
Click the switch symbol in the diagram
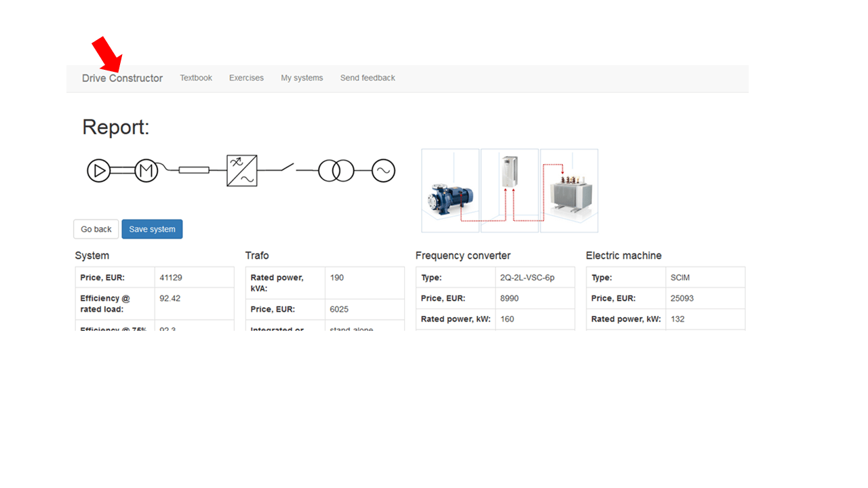283,167
